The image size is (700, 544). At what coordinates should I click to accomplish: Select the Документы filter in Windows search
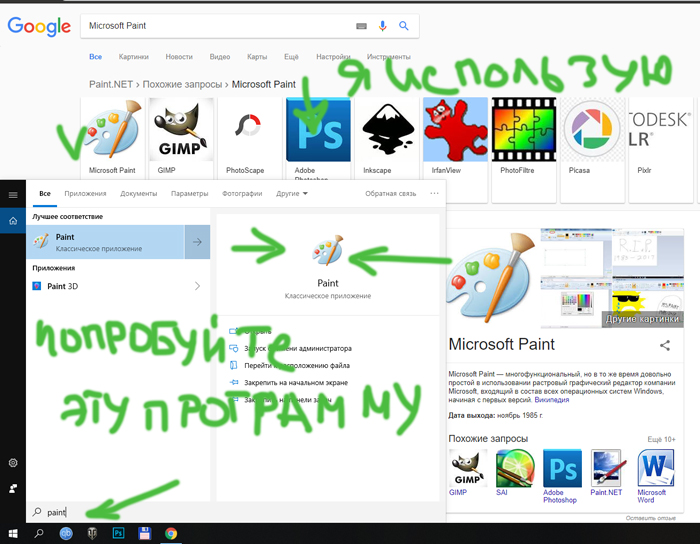(138, 193)
